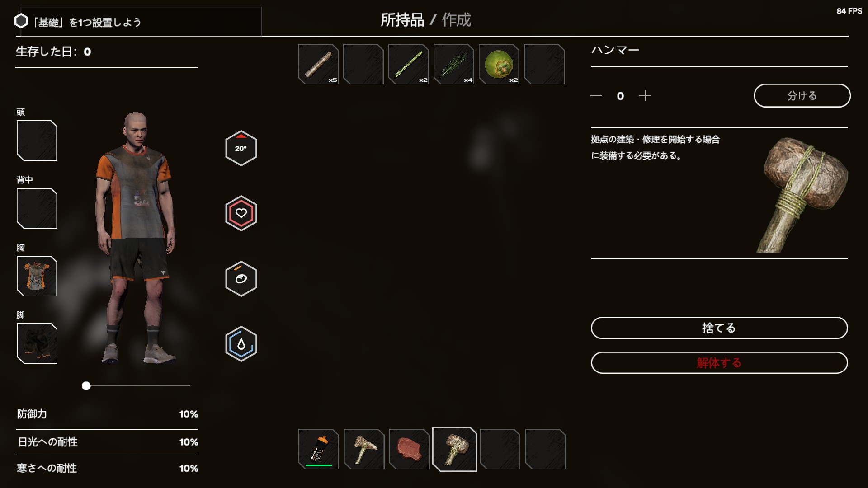The width and height of the screenshot is (868, 488).
Task: Click the 分ける split button
Action: tap(802, 95)
